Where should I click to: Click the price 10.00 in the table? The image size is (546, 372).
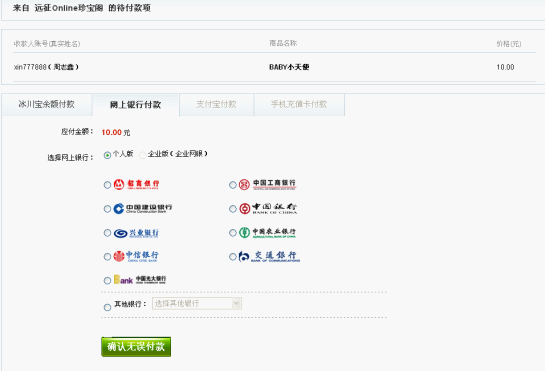(505, 67)
